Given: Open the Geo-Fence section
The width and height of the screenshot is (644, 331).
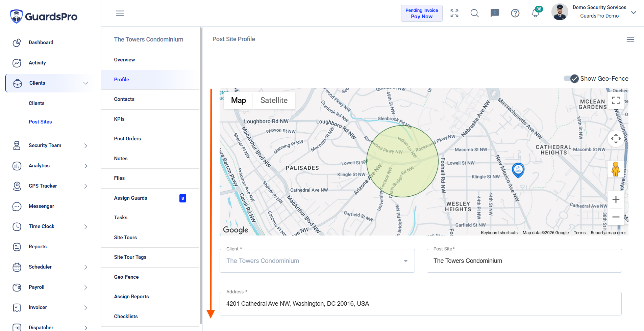Looking at the screenshot, I should (150, 277).
